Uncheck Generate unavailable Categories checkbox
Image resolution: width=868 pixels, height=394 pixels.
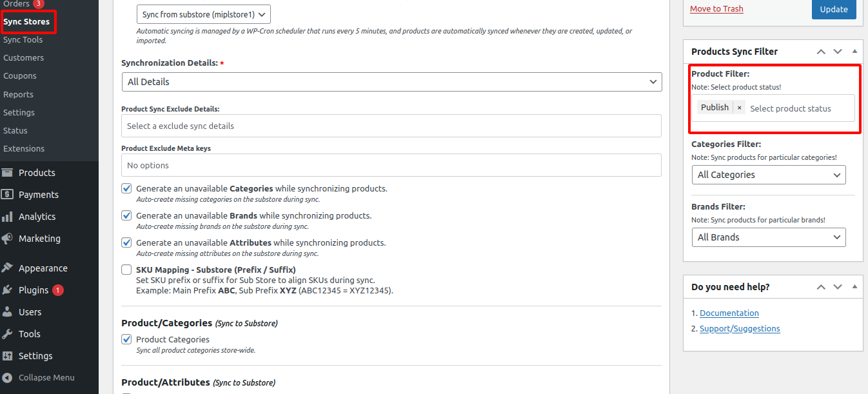pyautogui.click(x=126, y=189)
